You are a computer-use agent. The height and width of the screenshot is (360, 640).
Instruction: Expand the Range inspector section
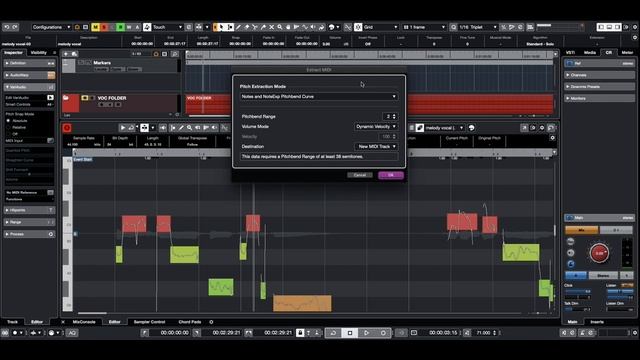click(x=29, y=222)
